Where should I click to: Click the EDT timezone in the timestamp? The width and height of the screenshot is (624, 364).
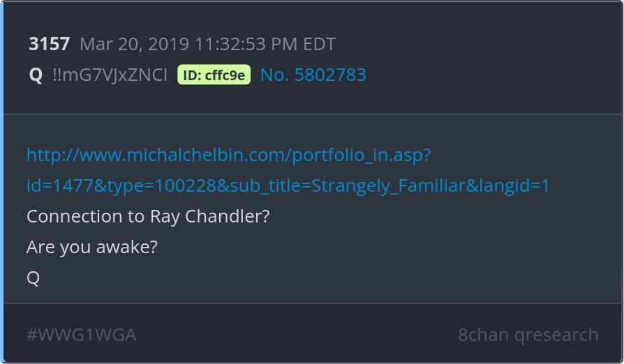tap(320, 44)
